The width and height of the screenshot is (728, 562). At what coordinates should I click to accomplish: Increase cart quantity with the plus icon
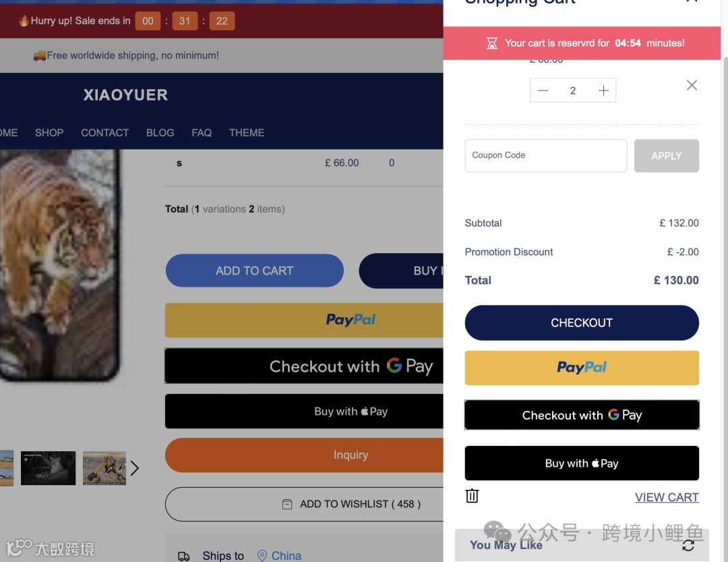click(x=603, y=90)
